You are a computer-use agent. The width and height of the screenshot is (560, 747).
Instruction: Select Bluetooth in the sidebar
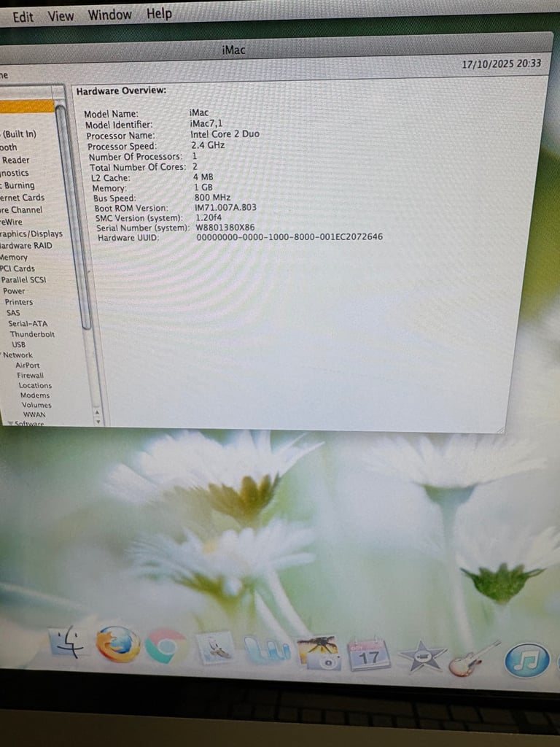9,147
